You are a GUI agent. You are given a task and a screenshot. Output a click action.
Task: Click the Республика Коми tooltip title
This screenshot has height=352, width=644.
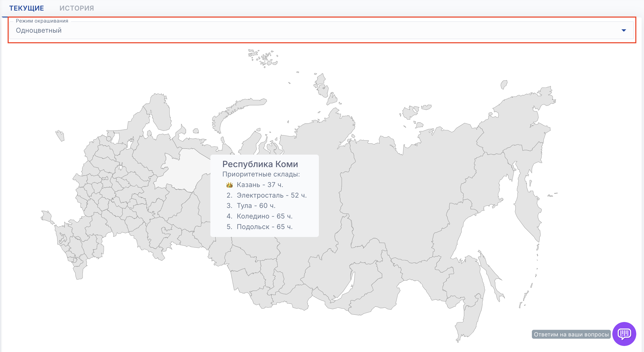click(x=260, y=164)
